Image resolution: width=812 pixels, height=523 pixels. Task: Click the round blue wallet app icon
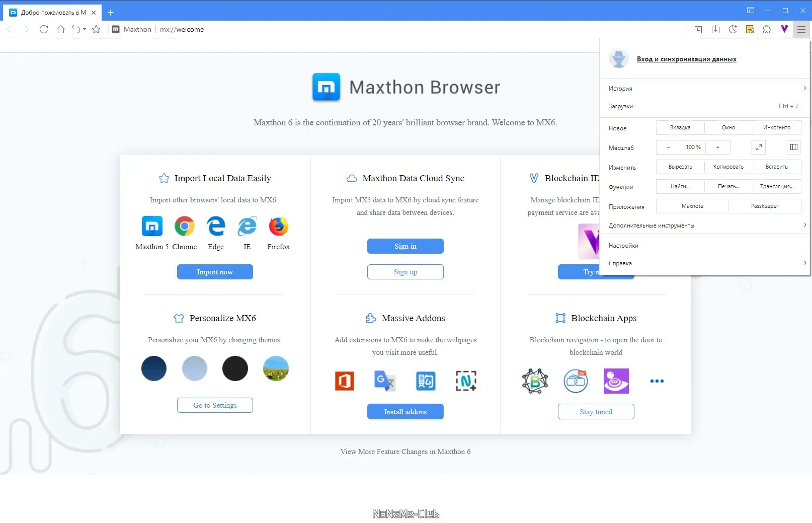pos(576,381)
